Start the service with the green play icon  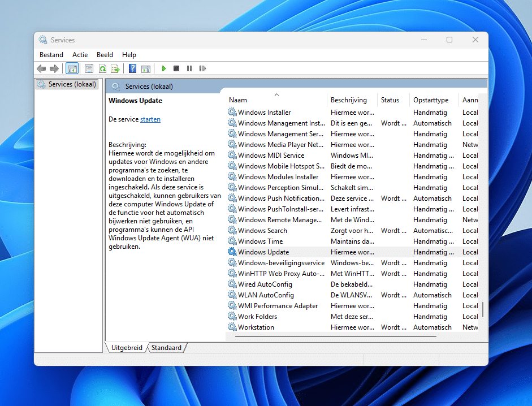[x=163, y=68]
